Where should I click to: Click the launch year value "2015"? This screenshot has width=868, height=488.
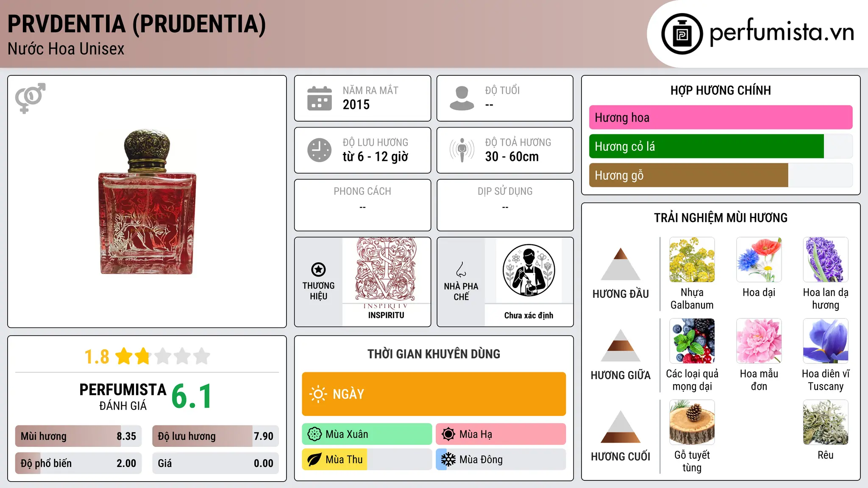tap(356, 105)
